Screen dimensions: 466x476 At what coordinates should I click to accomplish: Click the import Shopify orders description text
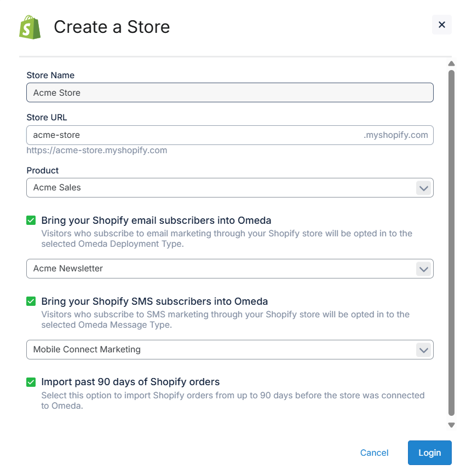(x=233, y=400)
